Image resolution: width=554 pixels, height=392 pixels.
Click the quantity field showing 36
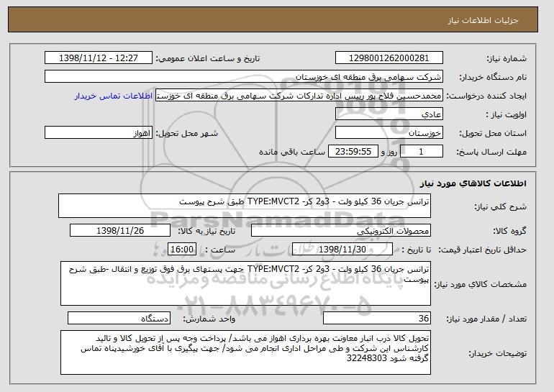[x=376, y=318]
